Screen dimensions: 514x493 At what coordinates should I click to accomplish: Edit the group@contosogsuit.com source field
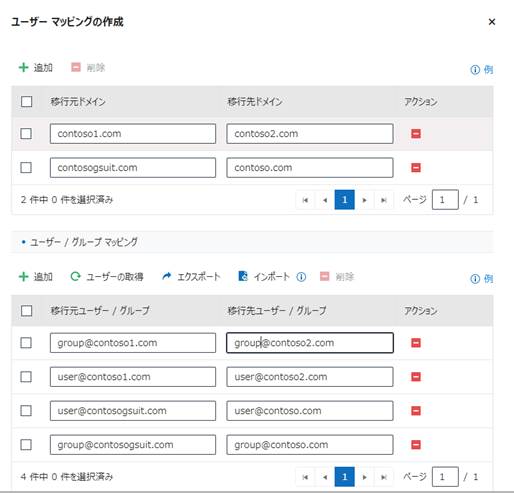pos(133,445)
